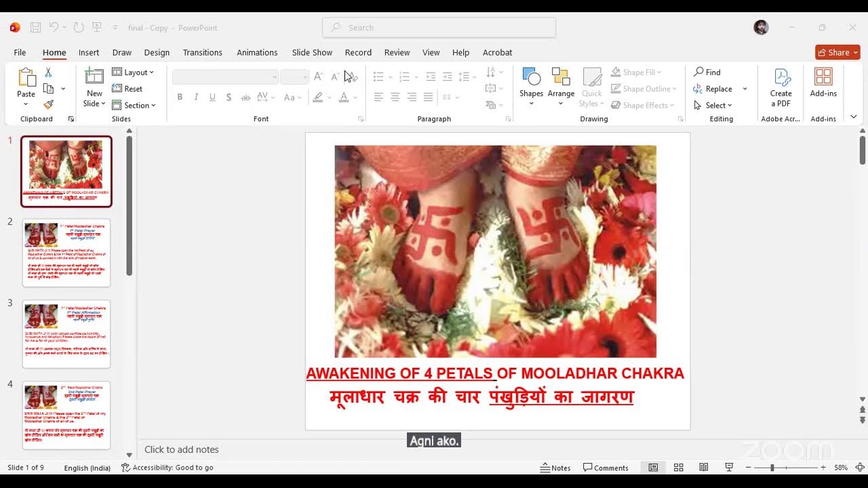Viewport: 868px width, 488px height.
Task: Toggle Bold formatting
Action: [180, 98]
